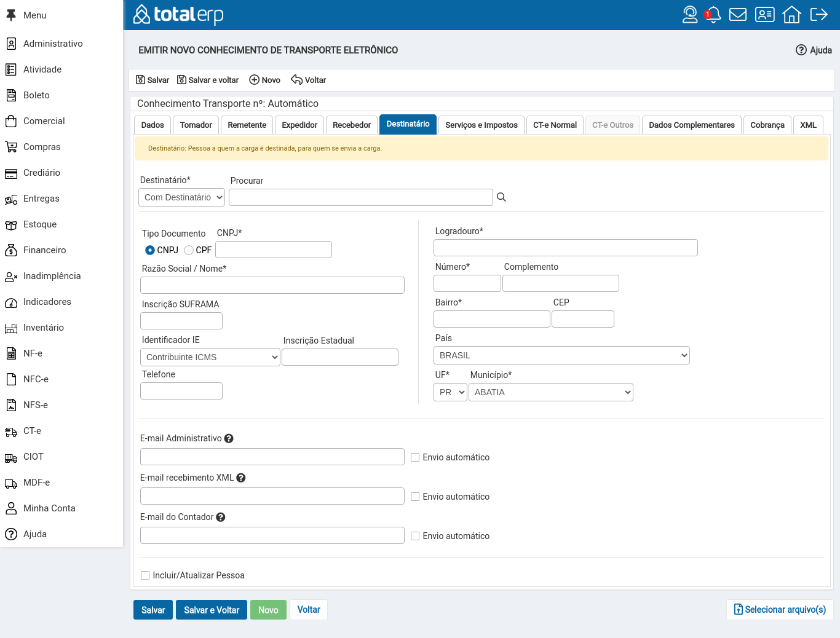Switch to Dados Complementares tab
The height and width of the screenshot is (638, 840).
point(692,125)
